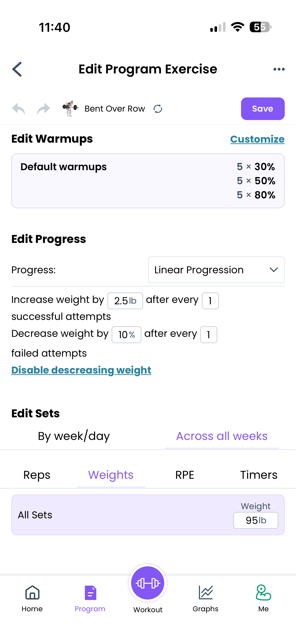Open the Linear Progression dropdown
The height and width of the screenshot is (644, 296).
tap(216, 270)
